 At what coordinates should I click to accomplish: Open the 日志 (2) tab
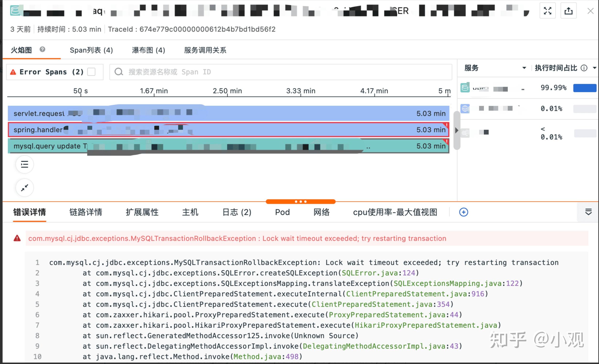click(236, 212)
